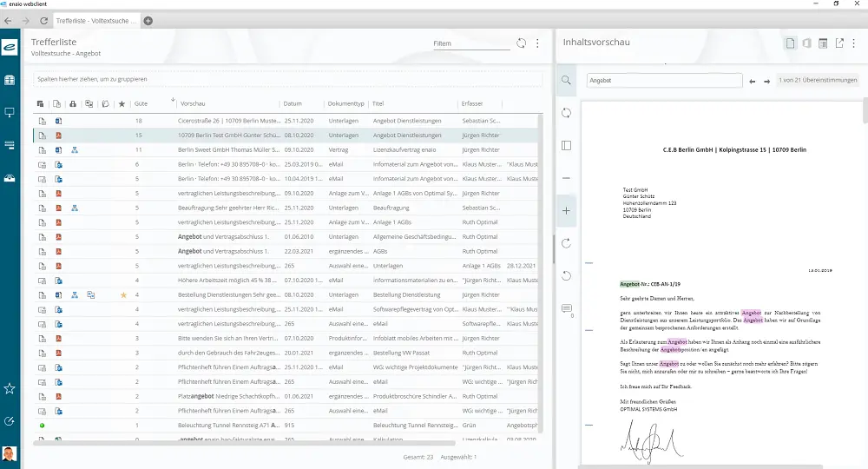Sort by the Titel column header

tap(378, 103)
